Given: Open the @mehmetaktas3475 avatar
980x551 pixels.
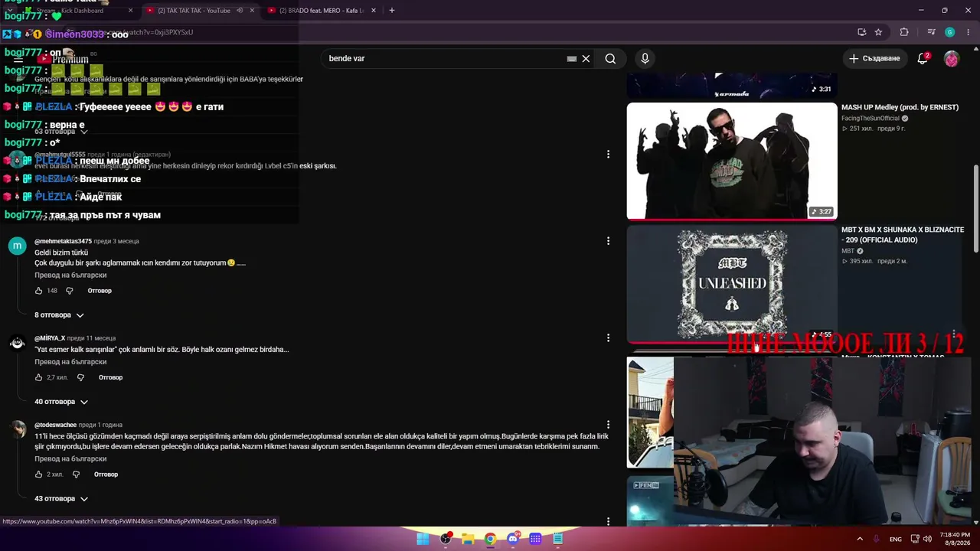Looking at the screenshot, I should [17, 246].
